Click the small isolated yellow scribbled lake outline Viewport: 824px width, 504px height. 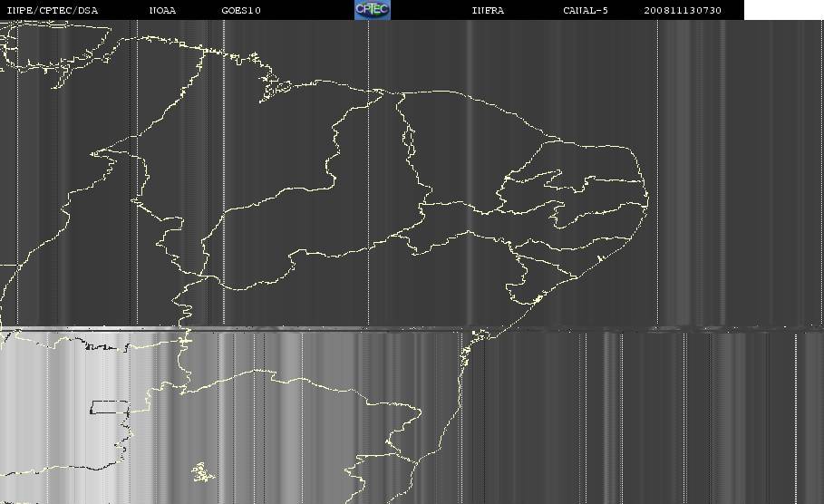click(x=202, y=472)
